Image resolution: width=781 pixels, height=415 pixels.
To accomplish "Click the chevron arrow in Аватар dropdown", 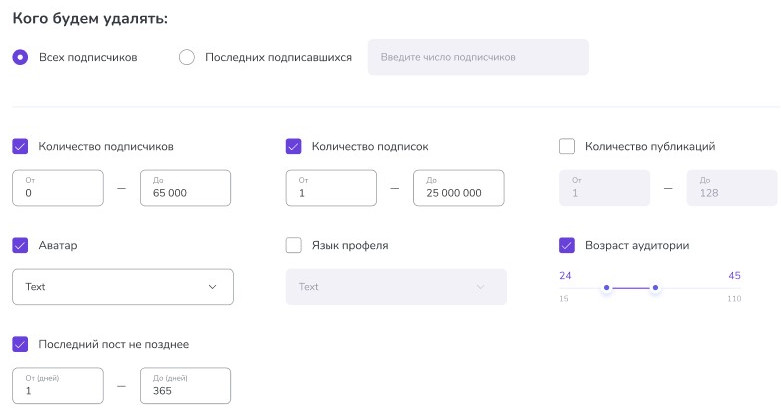I will point(213,287).
